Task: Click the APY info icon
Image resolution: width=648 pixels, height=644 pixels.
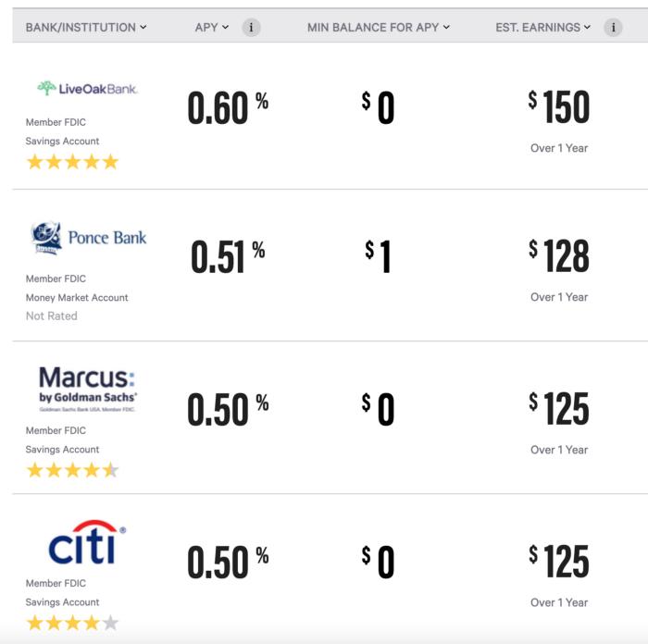Action: (251, 28)
